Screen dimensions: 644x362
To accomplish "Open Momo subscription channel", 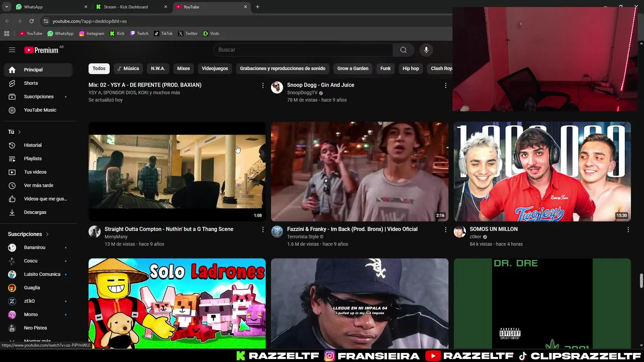I will pos(38,315).
